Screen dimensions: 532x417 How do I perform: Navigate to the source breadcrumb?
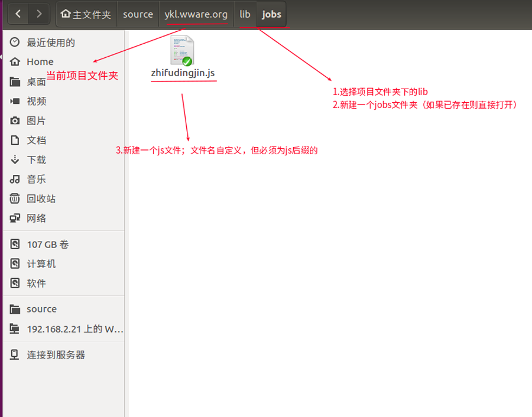click(138, 14)
